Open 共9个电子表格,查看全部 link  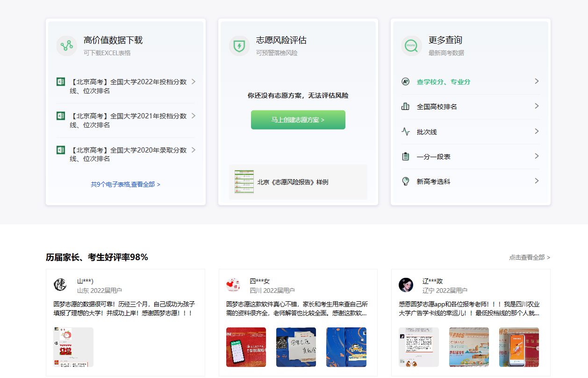(125, 184)
